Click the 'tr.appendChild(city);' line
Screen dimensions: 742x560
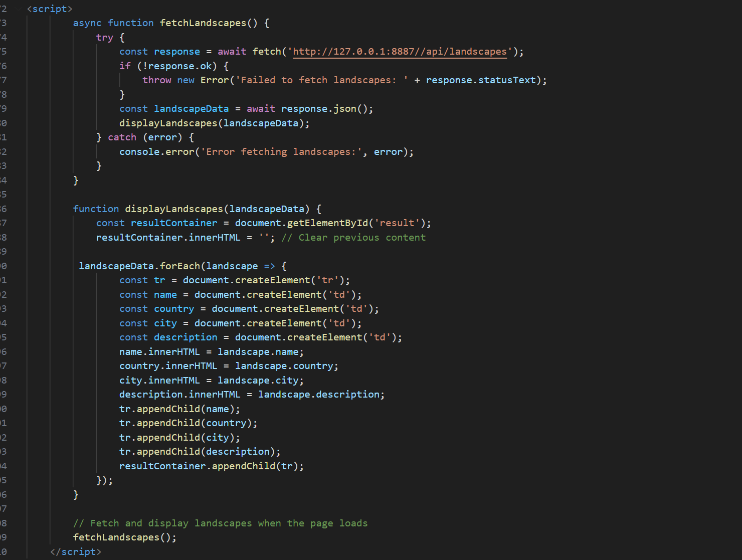point(180,438)
